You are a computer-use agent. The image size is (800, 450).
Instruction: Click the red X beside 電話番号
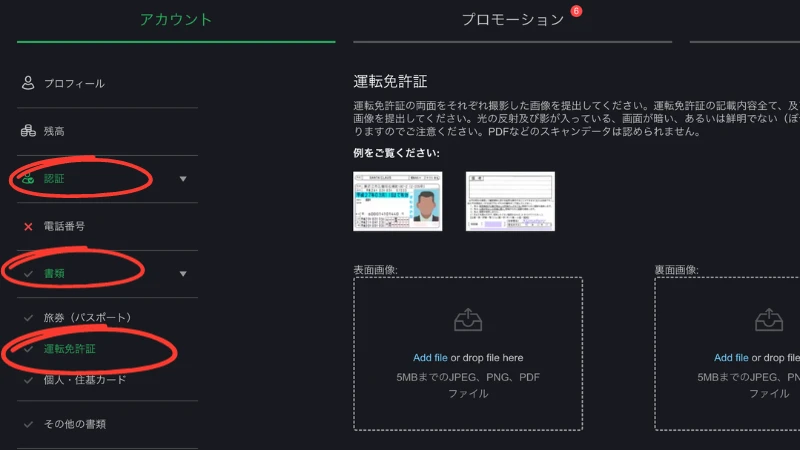click(x=28, y=227)
